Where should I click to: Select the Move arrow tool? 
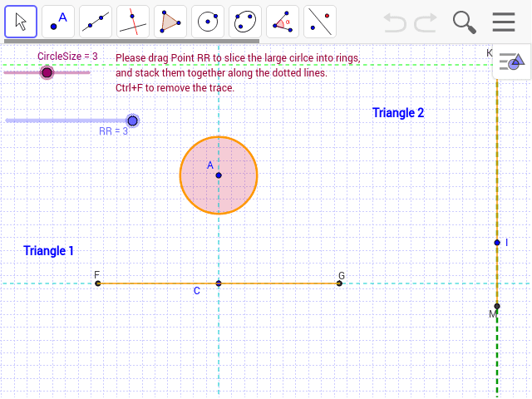tap(21, 22)
